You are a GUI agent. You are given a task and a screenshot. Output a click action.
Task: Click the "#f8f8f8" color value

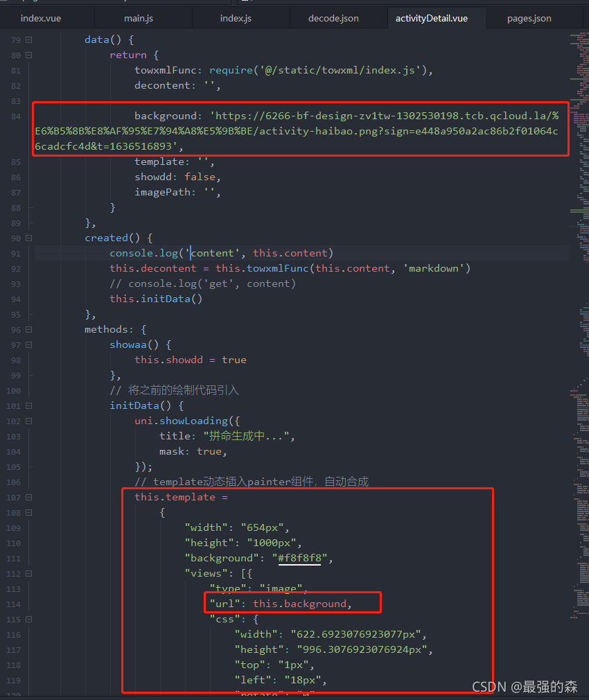[x=300, y=558]
